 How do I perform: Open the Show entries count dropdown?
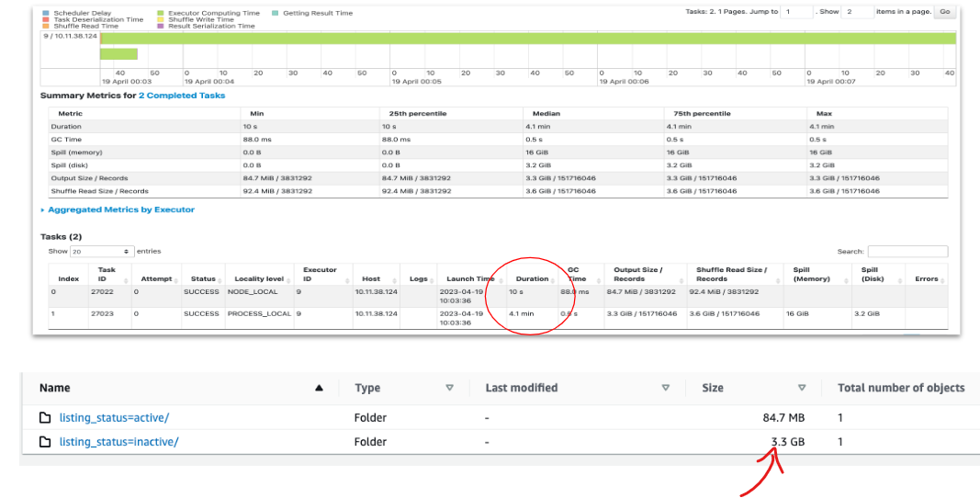coord(101,252)
